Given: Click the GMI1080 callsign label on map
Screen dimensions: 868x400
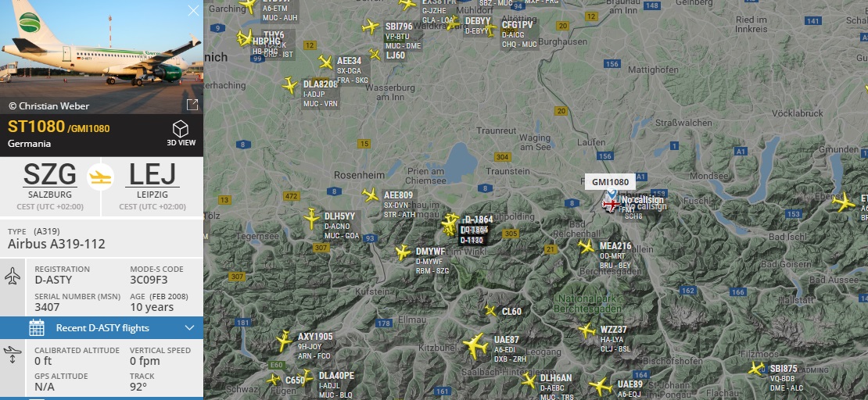Looking at the screenshot, I should click(x=610, y=181).
